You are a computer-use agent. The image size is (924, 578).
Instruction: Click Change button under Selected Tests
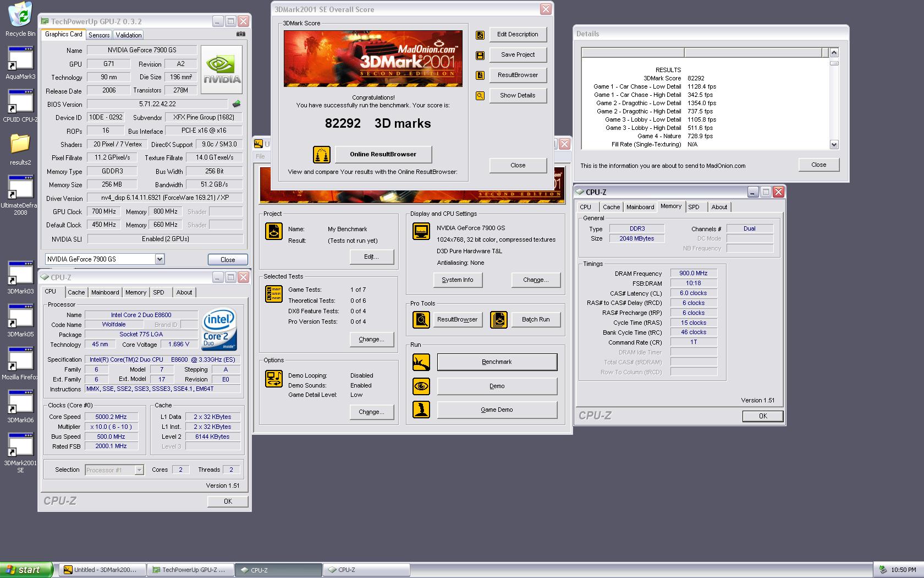pyautogui.click(x=372, y=340)
